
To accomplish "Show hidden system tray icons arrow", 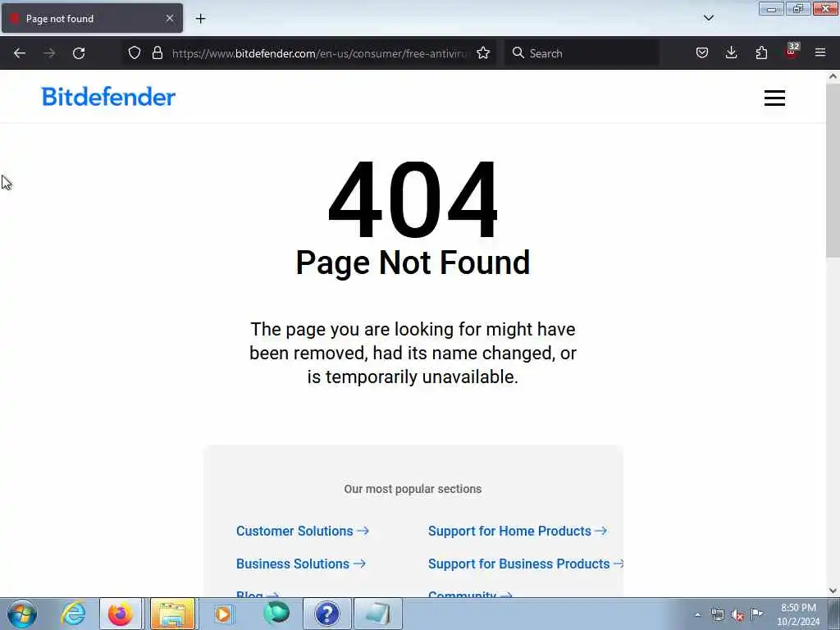I will coord(697,614).
